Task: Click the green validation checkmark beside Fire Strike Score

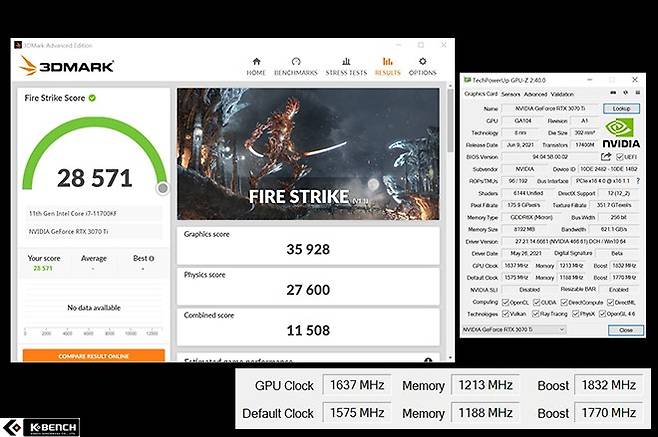Action: tap(92, 98)
